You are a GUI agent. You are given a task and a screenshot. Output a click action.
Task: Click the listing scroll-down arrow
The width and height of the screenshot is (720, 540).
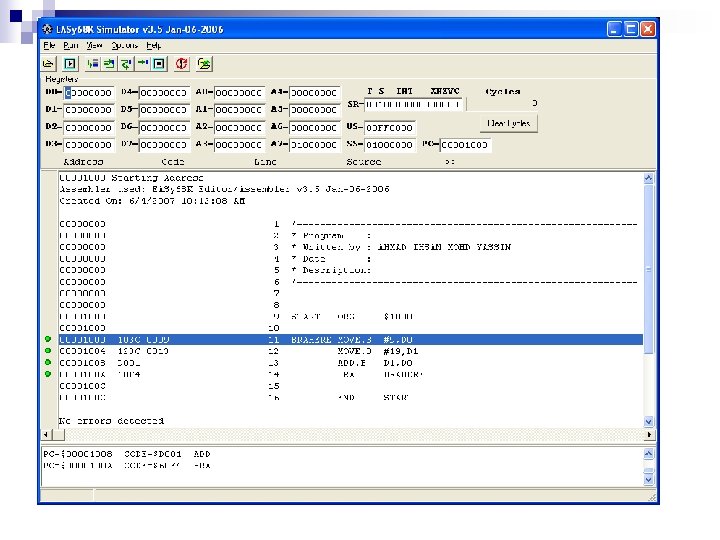pos(648,421)
